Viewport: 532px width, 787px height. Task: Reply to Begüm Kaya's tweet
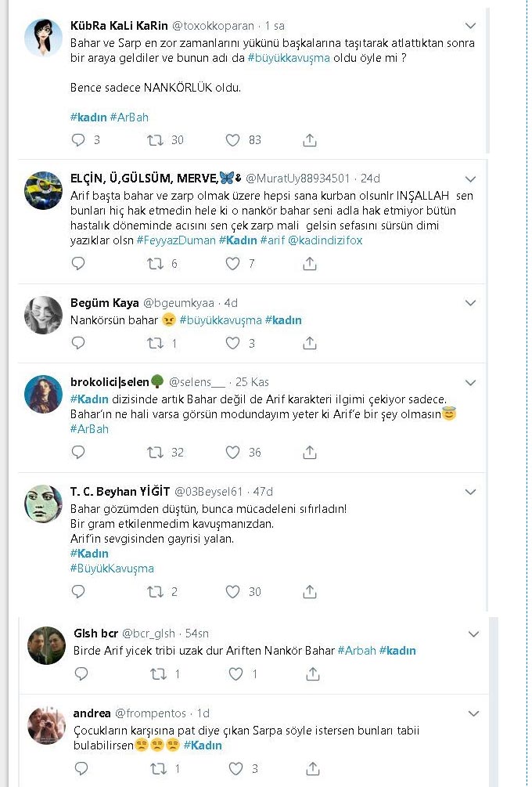click(78, 343)
